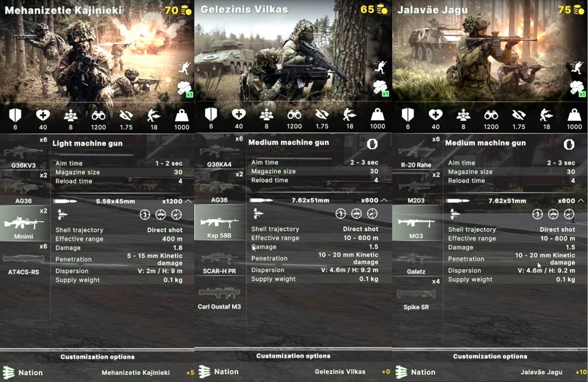The height and width of the screenshot is (382, 588).
Task: Click smoke x1 trait icon on Gelezinis Vilkas image
Action: coord(381,88)
